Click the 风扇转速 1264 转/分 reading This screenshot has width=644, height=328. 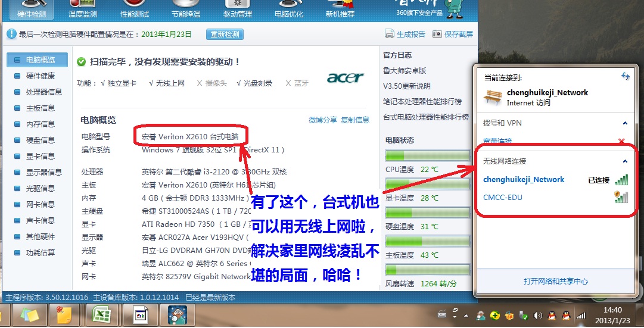(x=438, y=284)
